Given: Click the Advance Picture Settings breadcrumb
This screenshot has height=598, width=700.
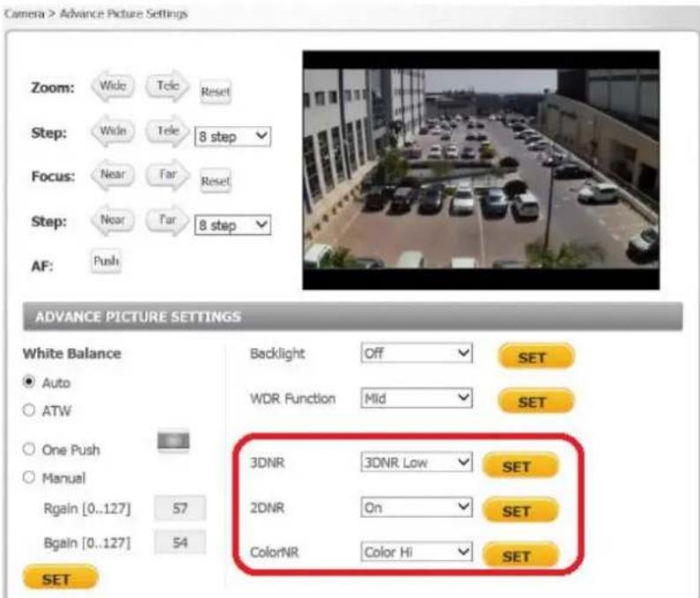Looking at the screenshot, I should click(123, 14).
